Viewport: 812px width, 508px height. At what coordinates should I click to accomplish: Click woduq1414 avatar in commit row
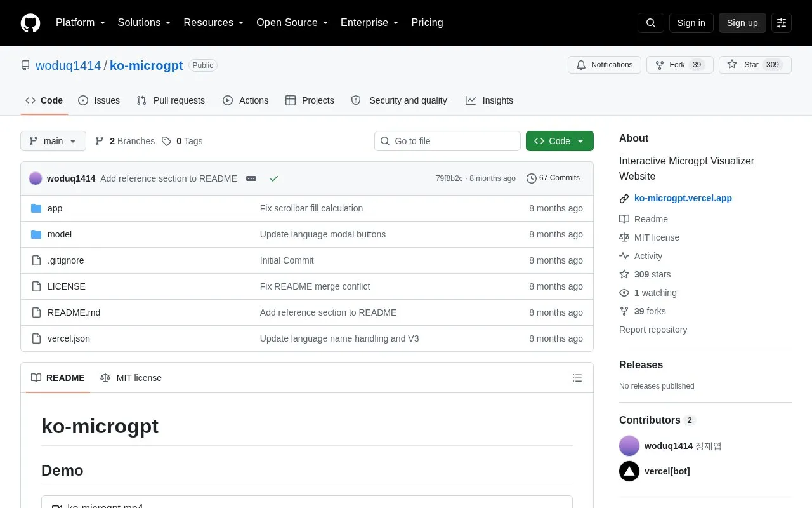(36, 178)
